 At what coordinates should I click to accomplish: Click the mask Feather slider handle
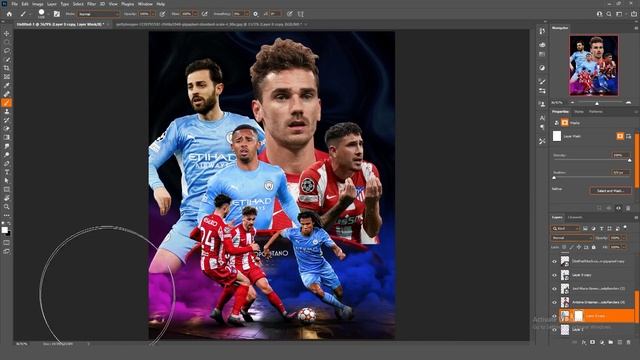pos(554,178)
